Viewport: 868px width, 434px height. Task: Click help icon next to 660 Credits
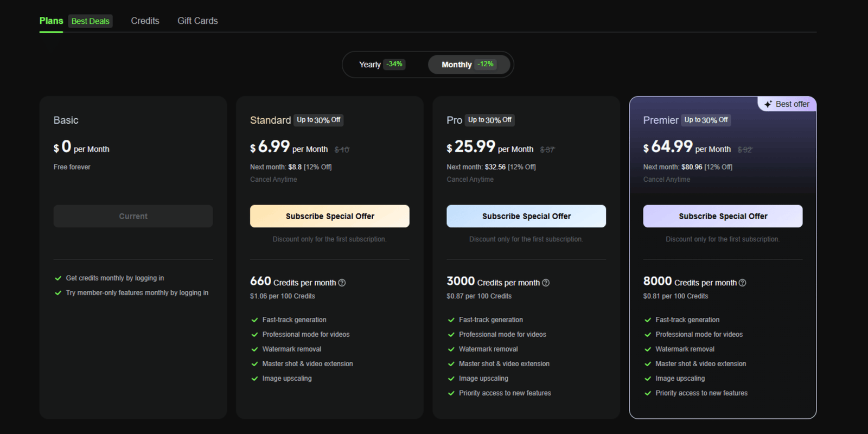pyautogui.click(x=342, y=283)
